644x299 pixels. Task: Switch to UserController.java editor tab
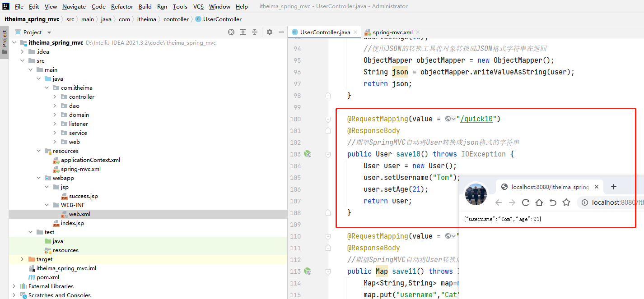[x=325, y=32]
